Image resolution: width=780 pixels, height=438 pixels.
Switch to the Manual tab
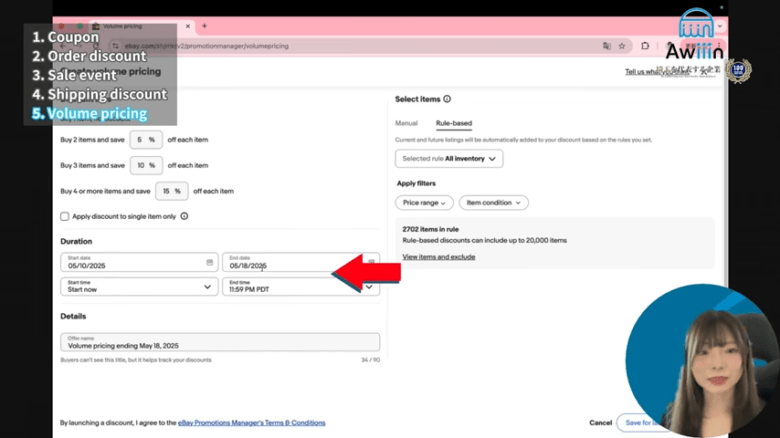pyautogui.click(x=406, y=123)
